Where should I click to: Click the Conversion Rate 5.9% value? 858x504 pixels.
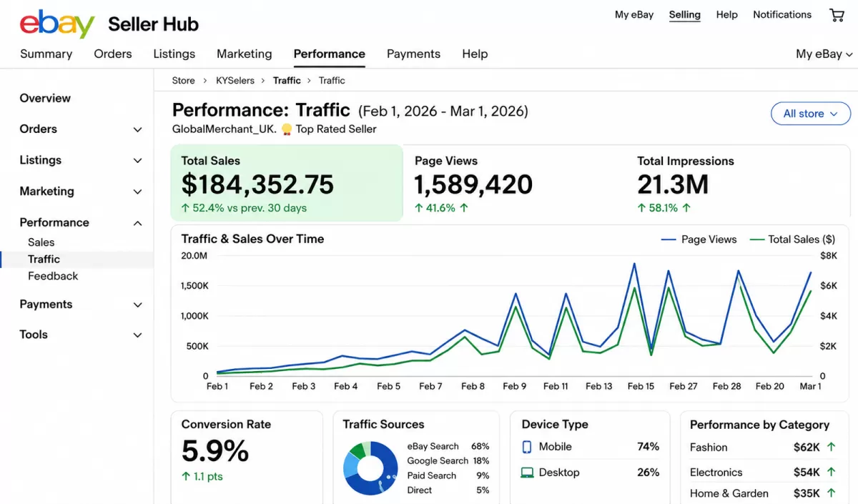[215, 451]
